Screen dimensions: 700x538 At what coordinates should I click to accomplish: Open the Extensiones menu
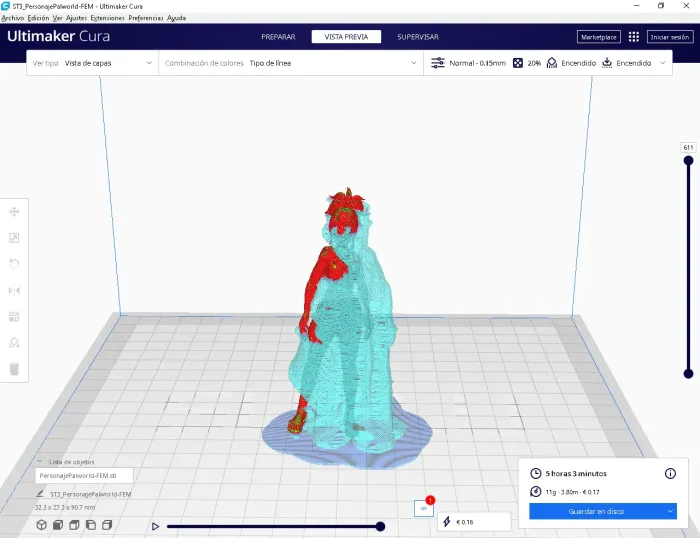pyautogui.click(x=107, y=18)
